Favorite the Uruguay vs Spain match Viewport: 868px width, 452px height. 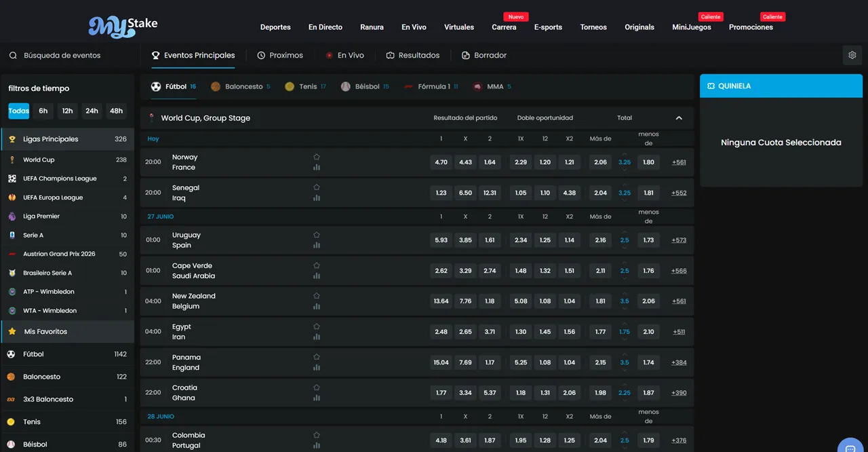click(x=317, y=235)
